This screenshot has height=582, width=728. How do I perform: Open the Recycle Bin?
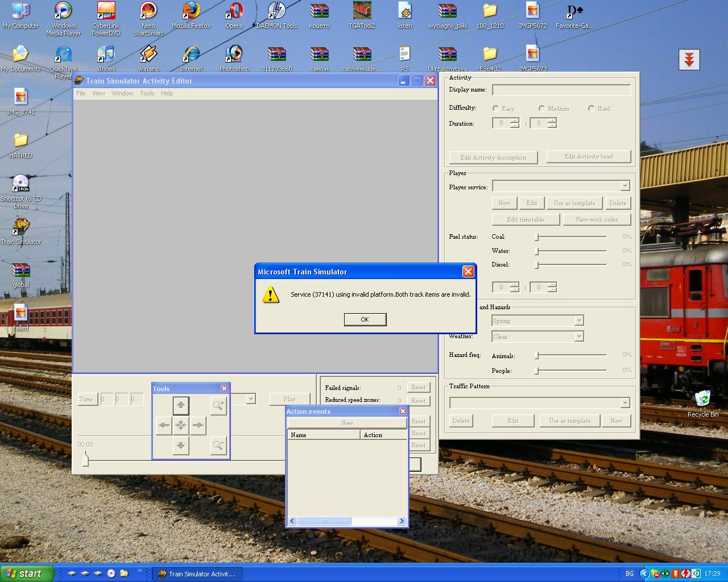pyautogui.click(x=703, y=404)
